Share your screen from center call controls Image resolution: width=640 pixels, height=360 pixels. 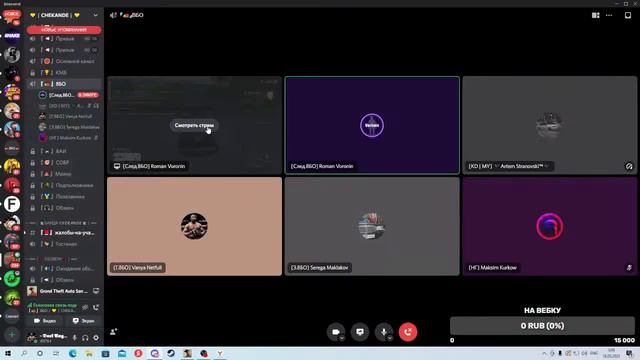360,332
